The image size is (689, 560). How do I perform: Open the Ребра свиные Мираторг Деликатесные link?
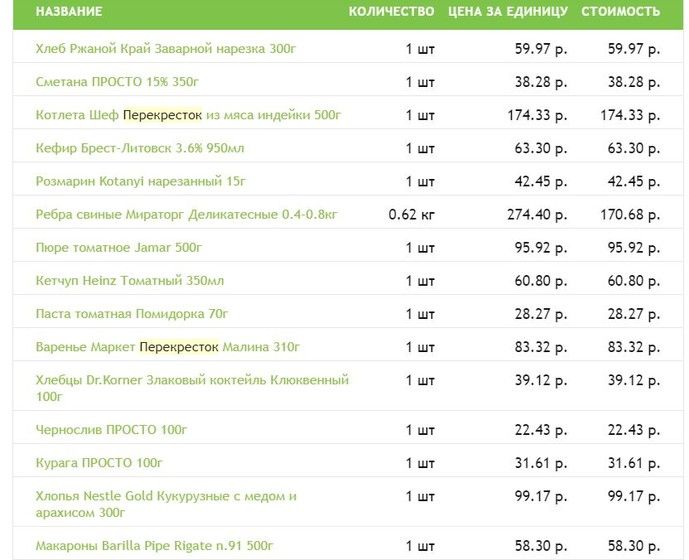[187, 215]
